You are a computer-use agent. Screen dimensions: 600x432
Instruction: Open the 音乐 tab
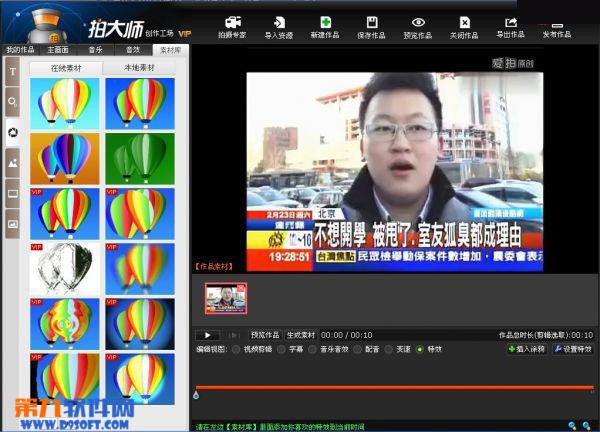[x=95, y=50]
